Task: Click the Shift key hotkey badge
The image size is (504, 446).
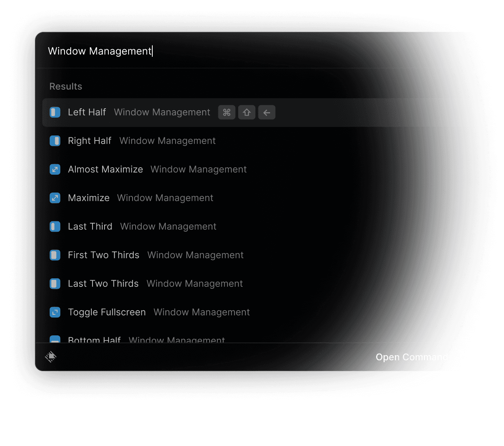Action: coord(247,113)
